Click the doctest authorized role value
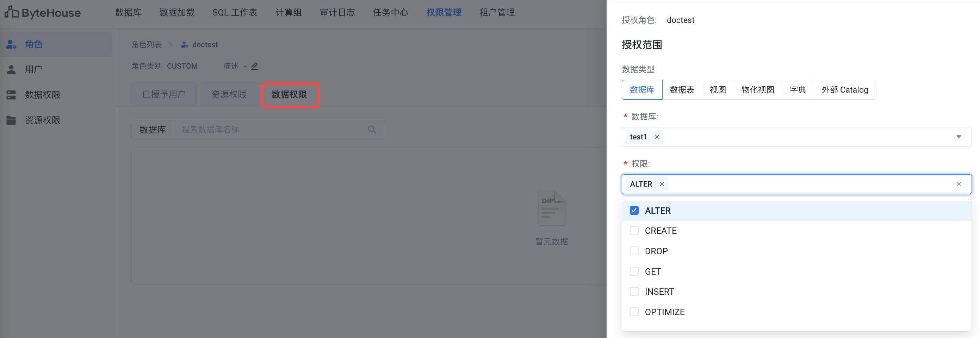Image resolution: width=980 pixels, height=338 pixels. (680, 20)
